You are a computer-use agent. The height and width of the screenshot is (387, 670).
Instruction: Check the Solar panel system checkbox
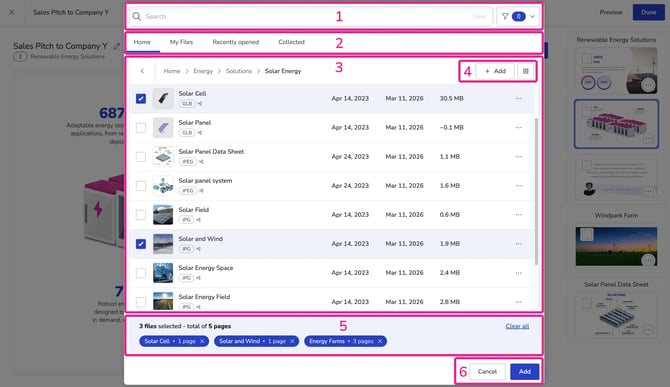(x=141, y=186)
